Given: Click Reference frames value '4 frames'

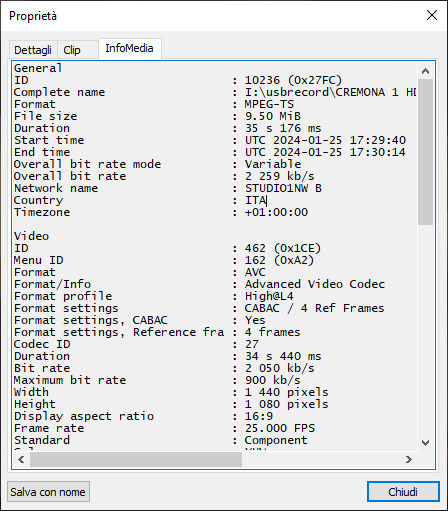Looking at the screenshot, I should click(273, 332).
